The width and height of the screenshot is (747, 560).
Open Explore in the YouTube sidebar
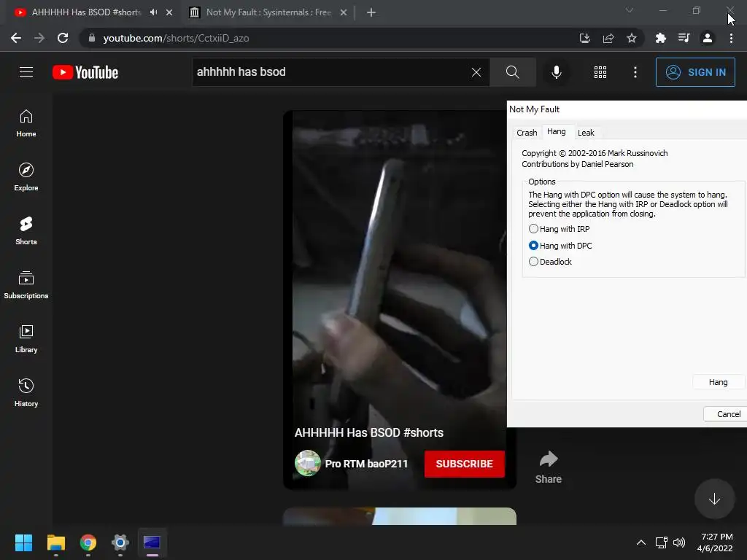(x=26, y=177)
